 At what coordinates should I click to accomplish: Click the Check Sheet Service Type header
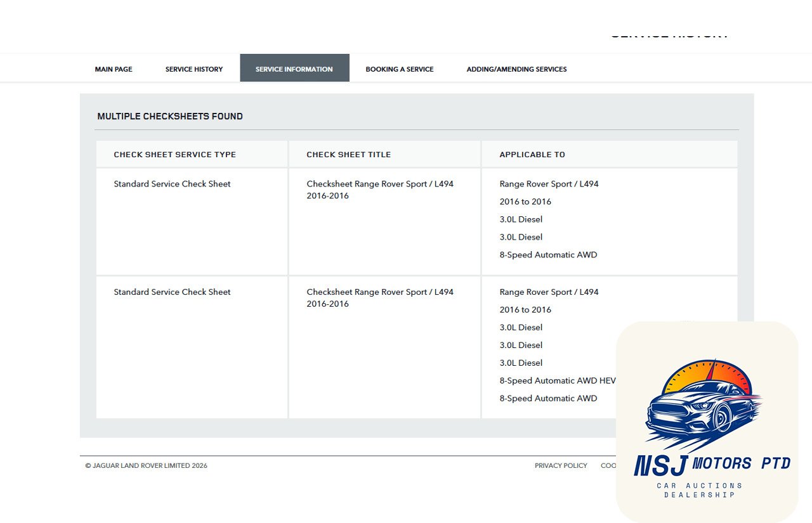174,155
